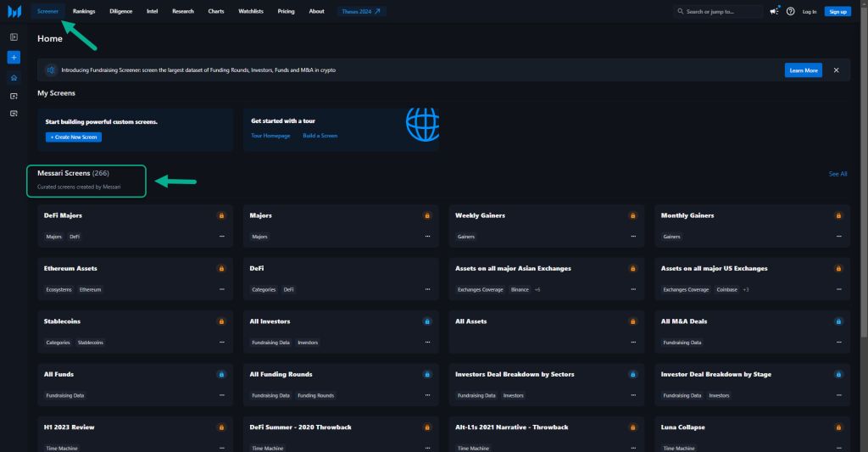Viewport: 868px width, 452px height.
Task: Open the Theses 2024 link
Action: pos(362,11)
